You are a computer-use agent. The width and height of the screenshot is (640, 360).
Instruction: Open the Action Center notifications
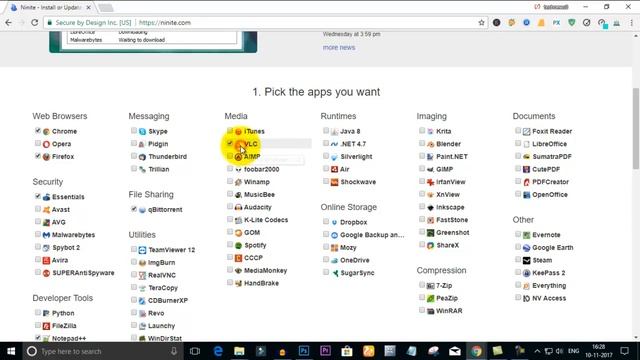624,351
